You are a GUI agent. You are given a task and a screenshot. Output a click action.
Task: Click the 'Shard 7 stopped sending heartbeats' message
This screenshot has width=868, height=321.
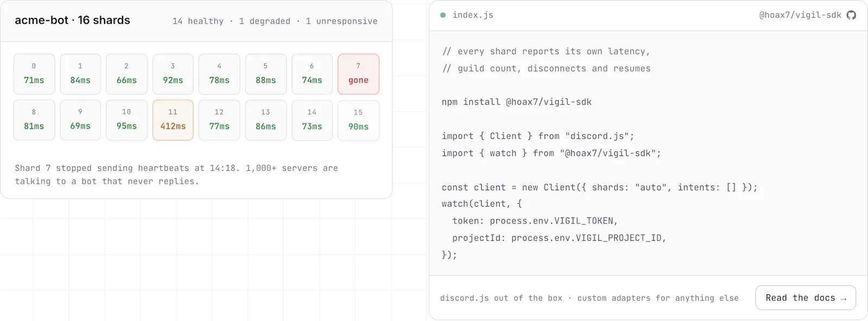pos(176,175)
